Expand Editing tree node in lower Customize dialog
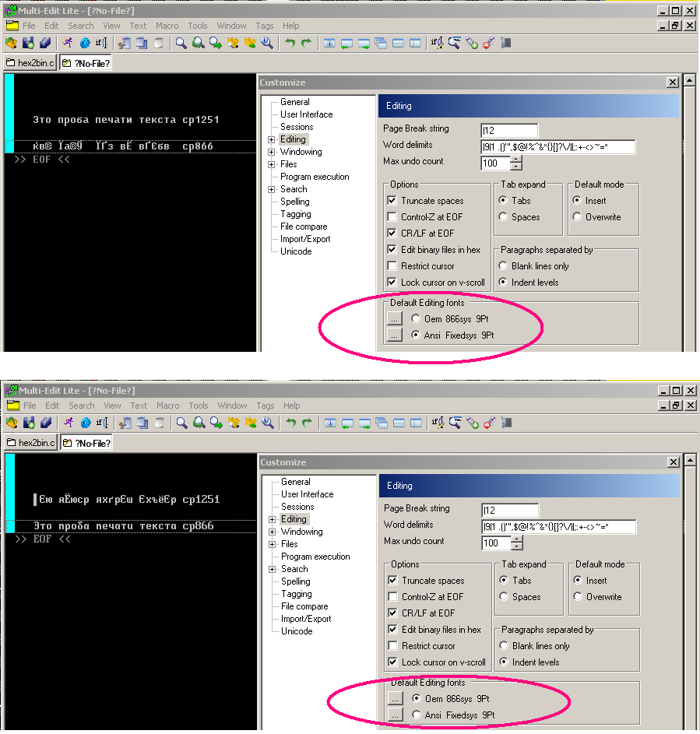700x734 pixels. pyautogui.click(x=272, y=519)
